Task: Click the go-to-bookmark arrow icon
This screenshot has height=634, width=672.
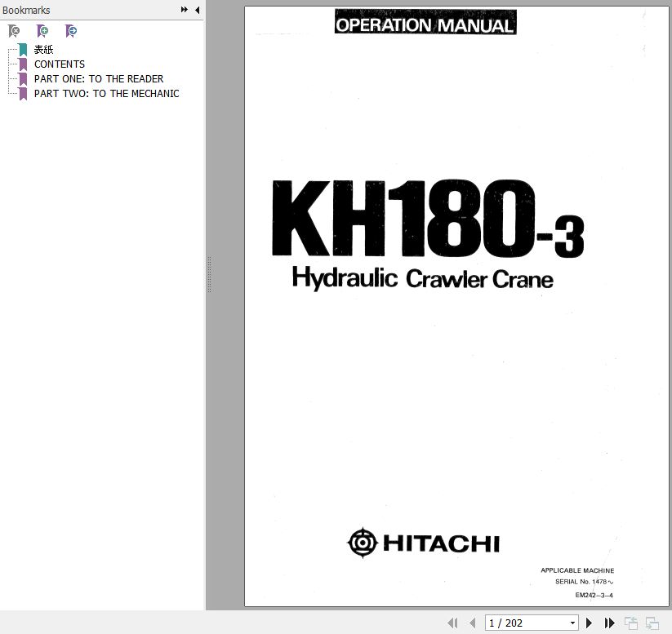Action: 71,31
